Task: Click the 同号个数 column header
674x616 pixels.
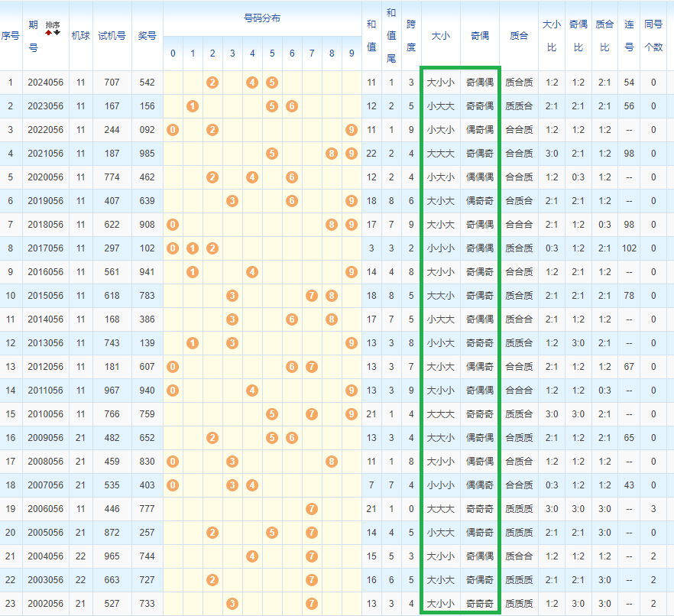Action: click(653, 35)
